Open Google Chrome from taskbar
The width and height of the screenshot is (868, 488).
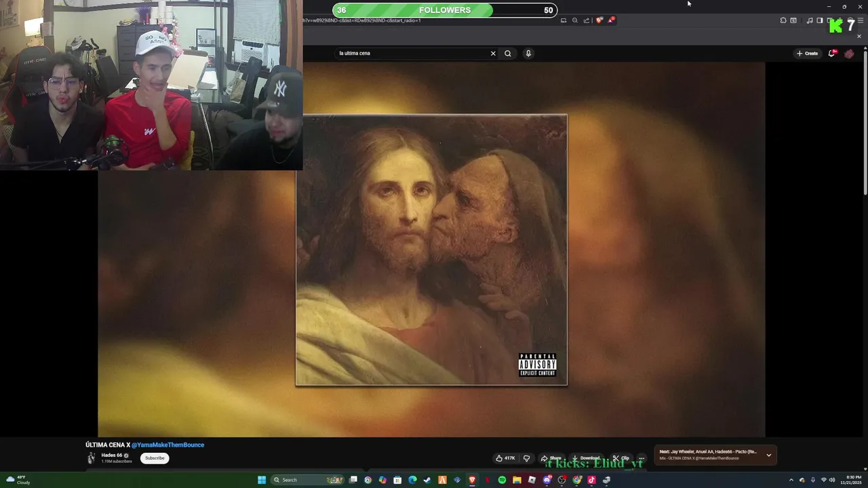pos(576,480)
